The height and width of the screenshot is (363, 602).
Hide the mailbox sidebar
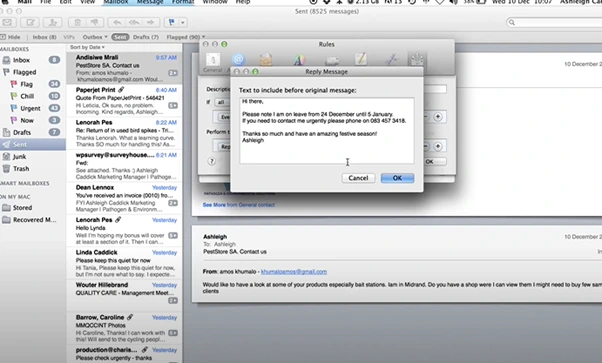[x=11, y=37]
